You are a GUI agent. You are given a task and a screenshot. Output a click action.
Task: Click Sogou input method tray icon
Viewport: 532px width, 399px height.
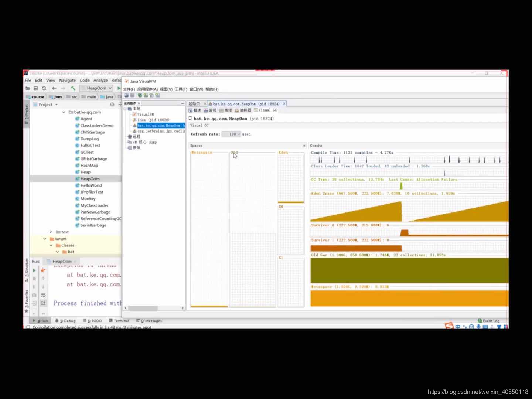coord(449,326)
